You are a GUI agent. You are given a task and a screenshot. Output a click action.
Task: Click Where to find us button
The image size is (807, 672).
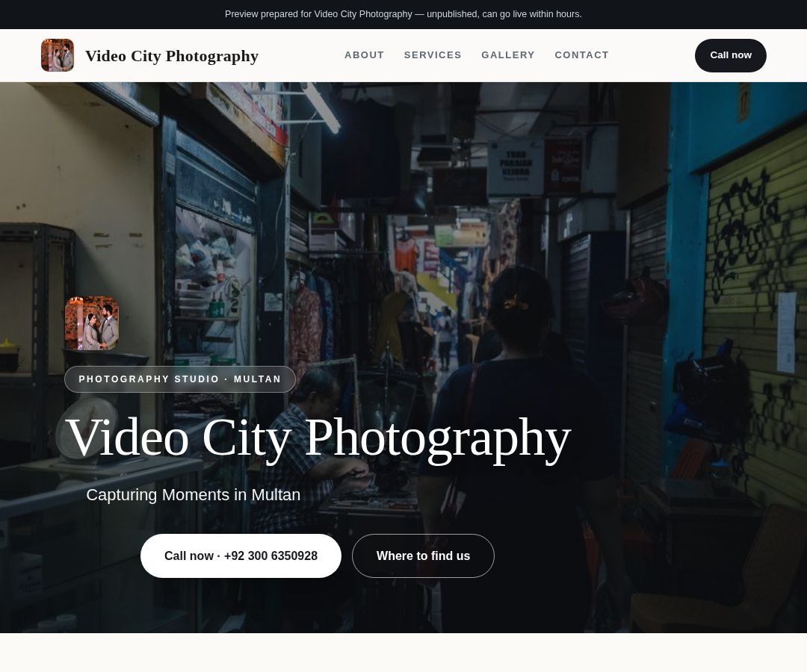pyautogui.click(x=423, y=556)
